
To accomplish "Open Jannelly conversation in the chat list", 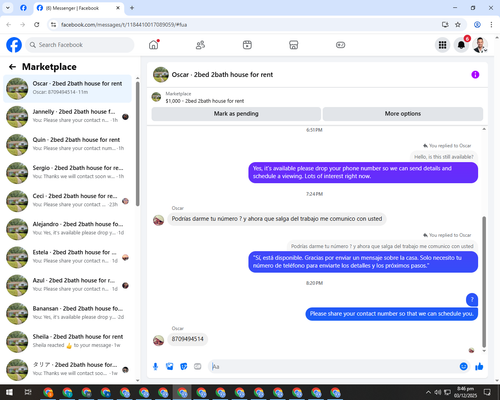I will (67, 116).
